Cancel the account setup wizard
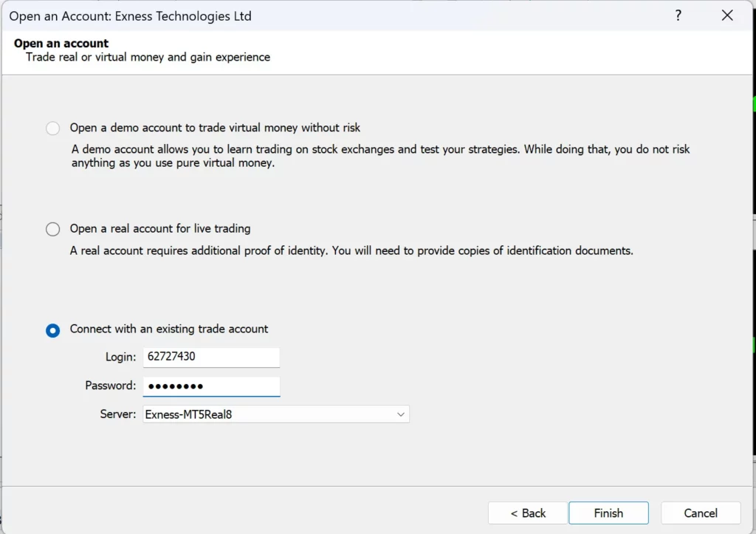756x534 pixels. coord(700,513)
